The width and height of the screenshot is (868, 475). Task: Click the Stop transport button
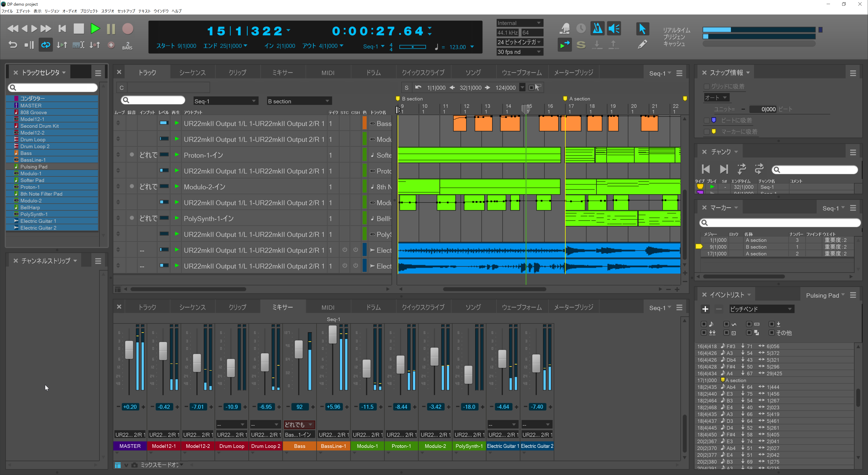78,29
